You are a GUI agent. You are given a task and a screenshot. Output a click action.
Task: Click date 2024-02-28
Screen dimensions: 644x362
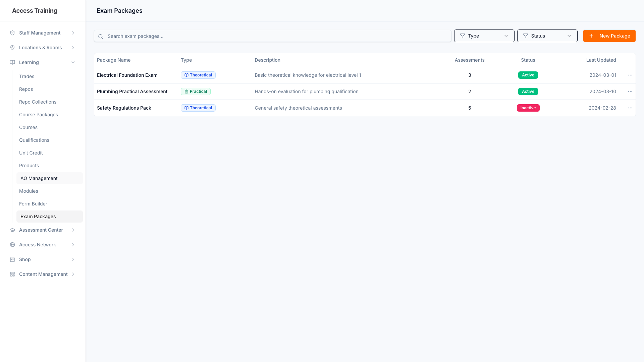(602, 108)
